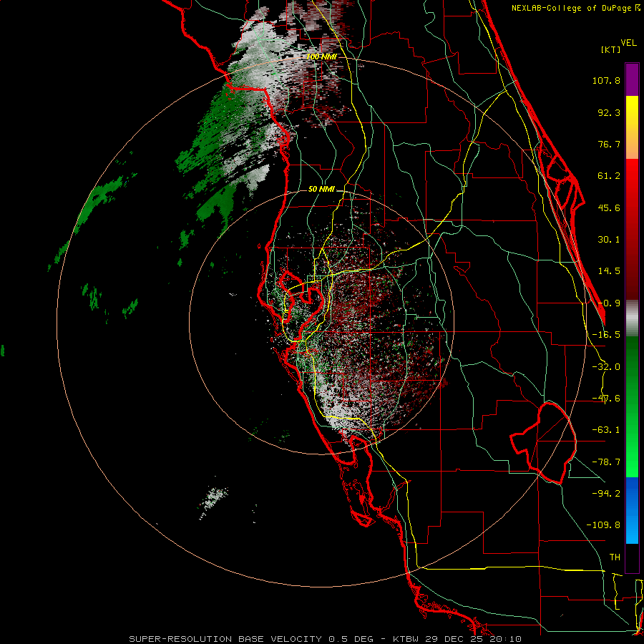Click the 14.5 velocity scale value
Screen dimensions: 644x644
point(609,271)
